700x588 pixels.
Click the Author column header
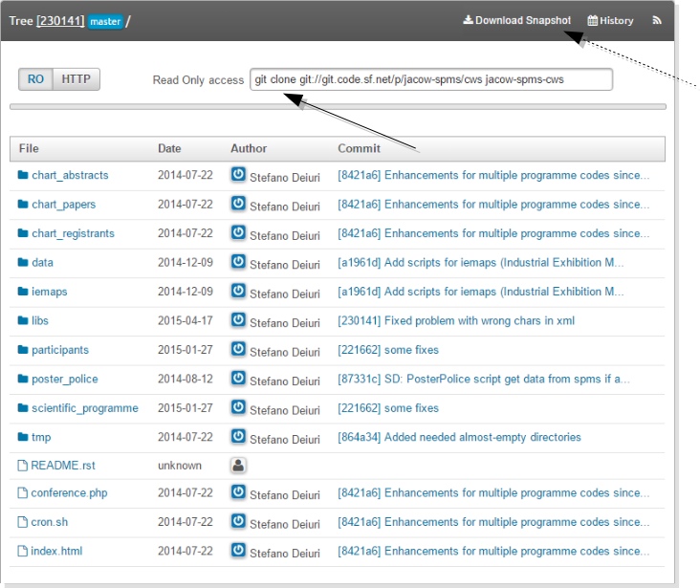(x=249, y=149)
